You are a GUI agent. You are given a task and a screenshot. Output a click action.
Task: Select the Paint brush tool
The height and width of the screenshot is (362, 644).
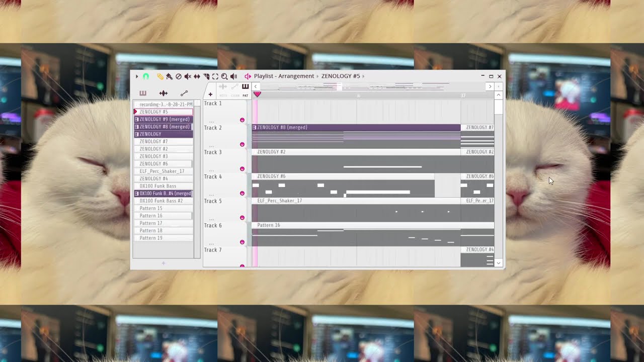169,76
